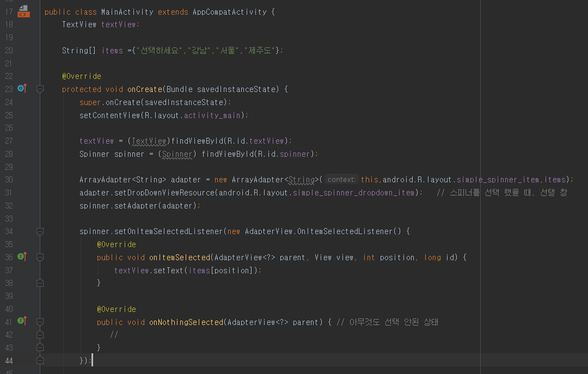Click the MainActivity class name
The width and height of the screenshot is (588, 374).
tap(127, 12)
